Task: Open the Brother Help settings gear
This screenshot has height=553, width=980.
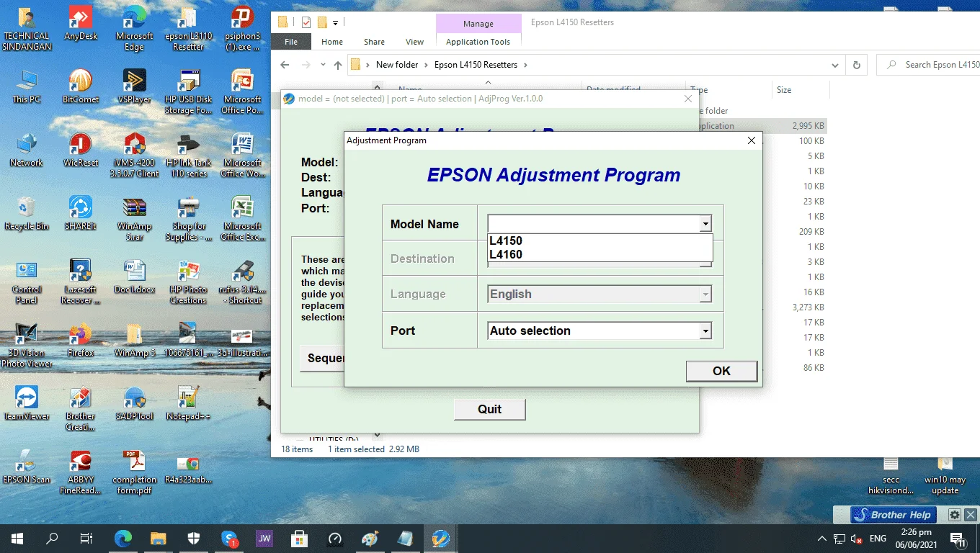Action: (955, 515)
